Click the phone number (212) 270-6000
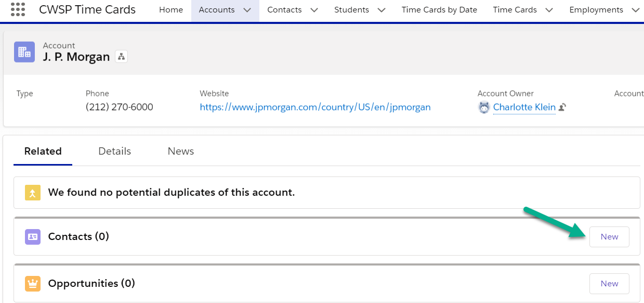The image size is (644, 303). [x=120, y=107]
